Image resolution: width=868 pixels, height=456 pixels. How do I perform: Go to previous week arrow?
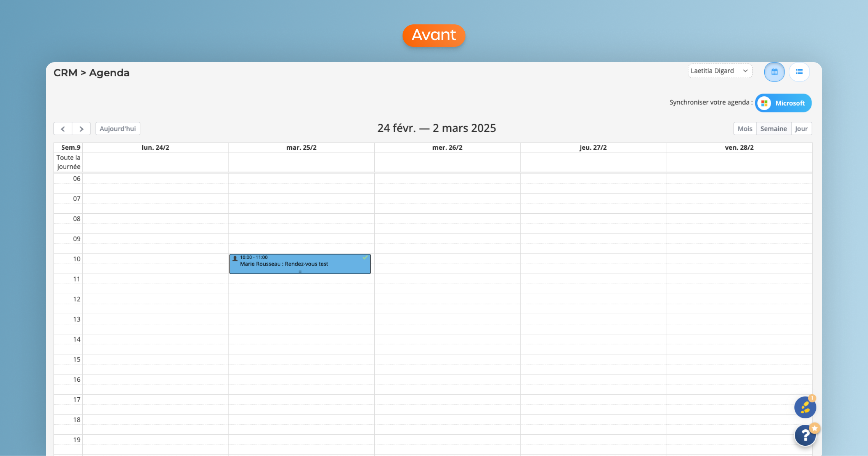coord(63,129)
